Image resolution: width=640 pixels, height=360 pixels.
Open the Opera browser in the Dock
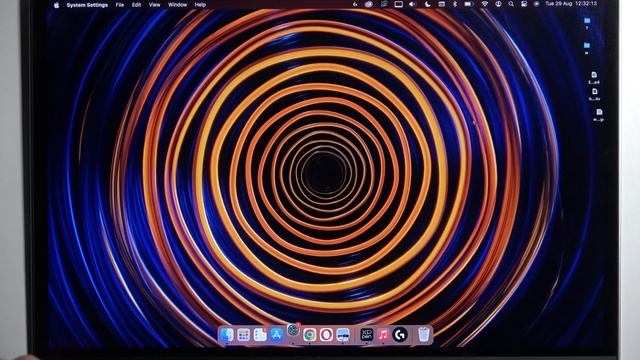click(x=326, y=335)
